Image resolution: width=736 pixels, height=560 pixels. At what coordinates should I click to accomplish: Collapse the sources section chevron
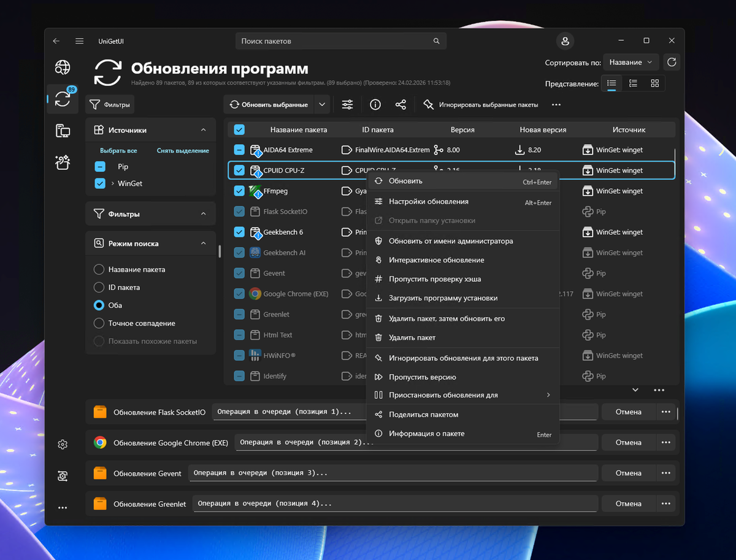(204, 130)
